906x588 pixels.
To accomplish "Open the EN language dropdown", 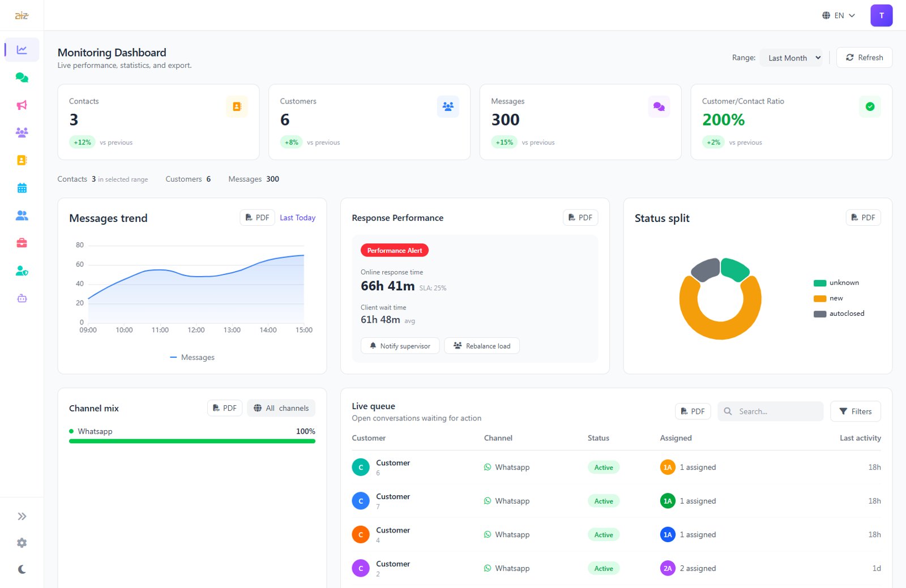I will [839, 15].
